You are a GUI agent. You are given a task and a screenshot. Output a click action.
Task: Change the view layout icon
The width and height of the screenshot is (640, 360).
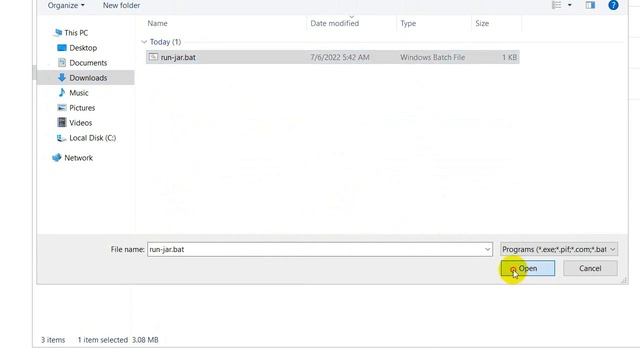[x=556, y=5]
